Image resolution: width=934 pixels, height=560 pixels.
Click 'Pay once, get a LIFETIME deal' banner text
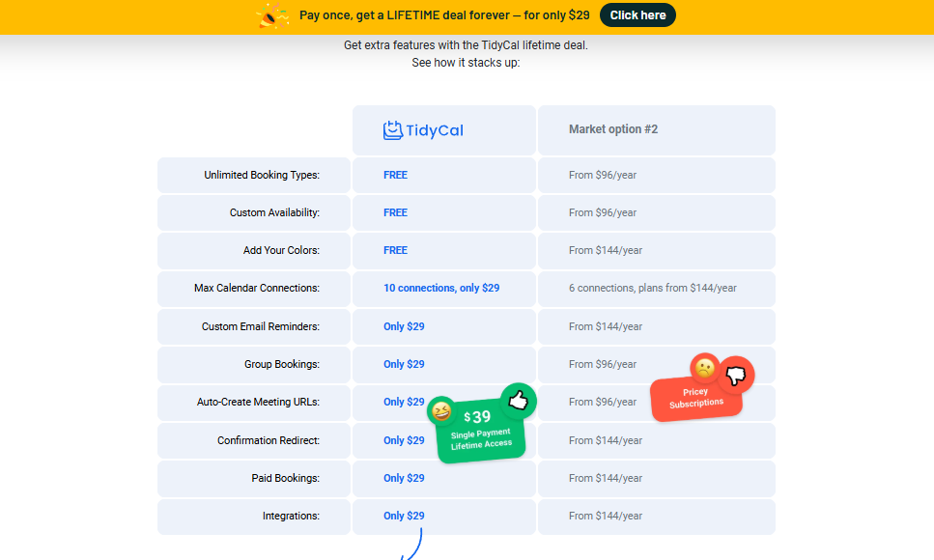pos(444,15)
